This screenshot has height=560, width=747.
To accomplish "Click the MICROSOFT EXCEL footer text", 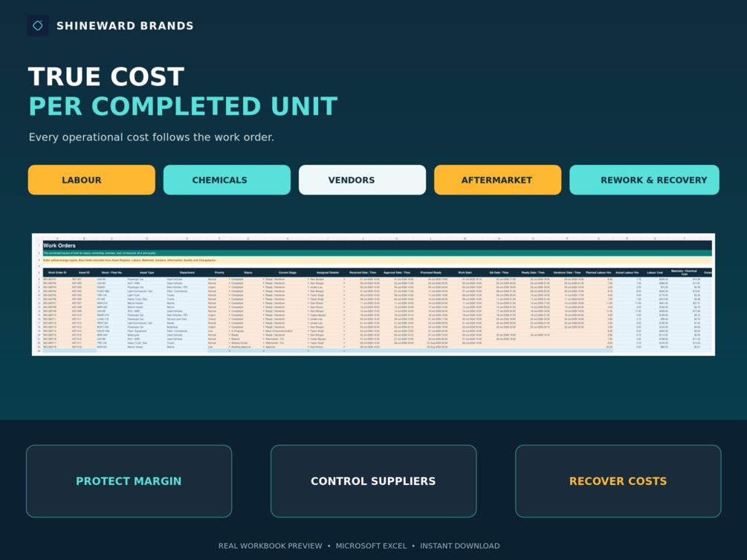I will tap(371, 546).
